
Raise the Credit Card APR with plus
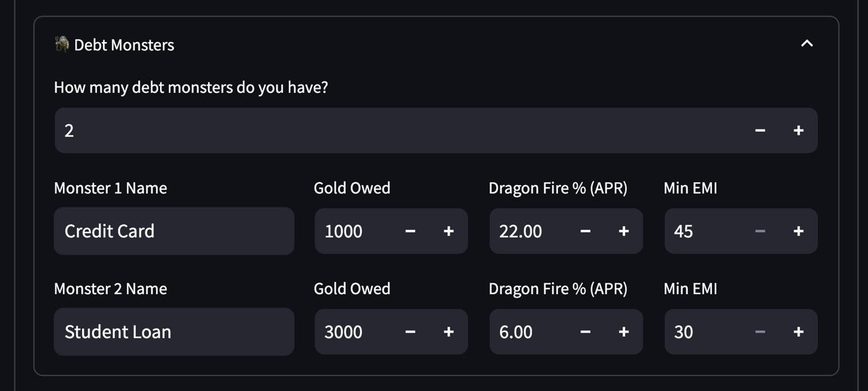623,231
